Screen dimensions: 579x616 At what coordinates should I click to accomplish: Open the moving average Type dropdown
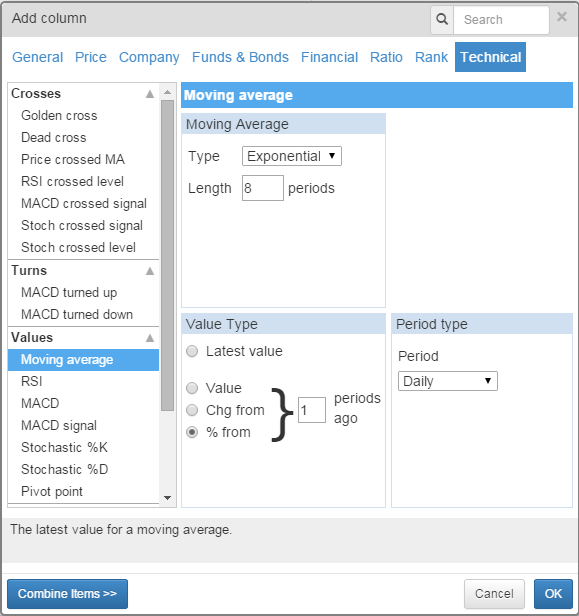pyautogui.click(x=292, y=156)
